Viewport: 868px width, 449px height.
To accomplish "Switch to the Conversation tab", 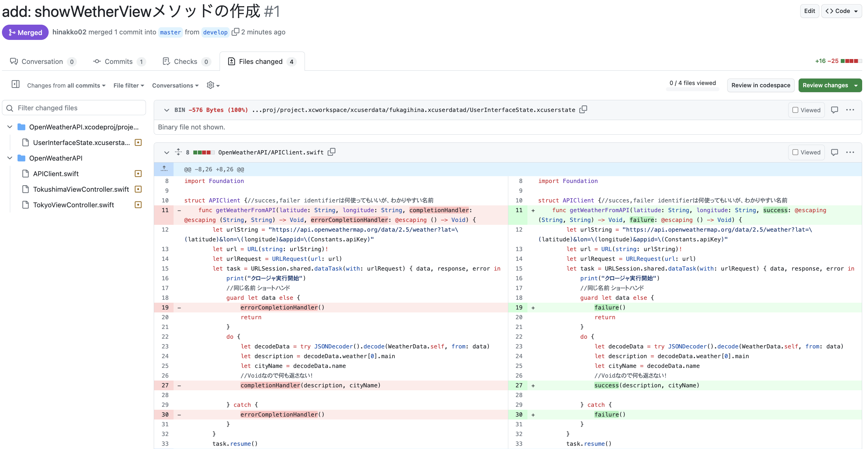I will pos(42,61).
